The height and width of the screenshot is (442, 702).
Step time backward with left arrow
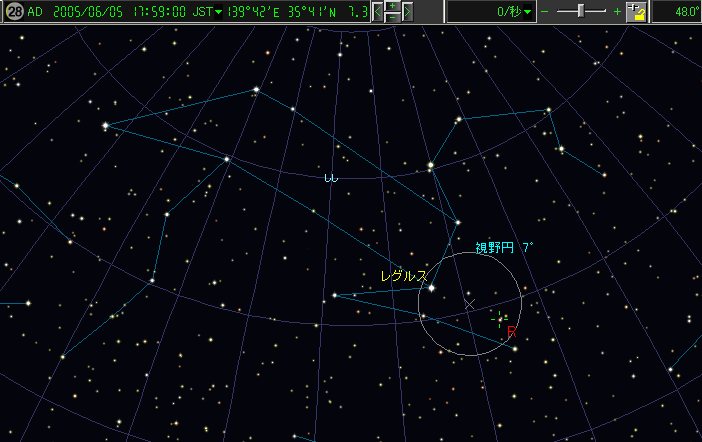tap(379, 12)
